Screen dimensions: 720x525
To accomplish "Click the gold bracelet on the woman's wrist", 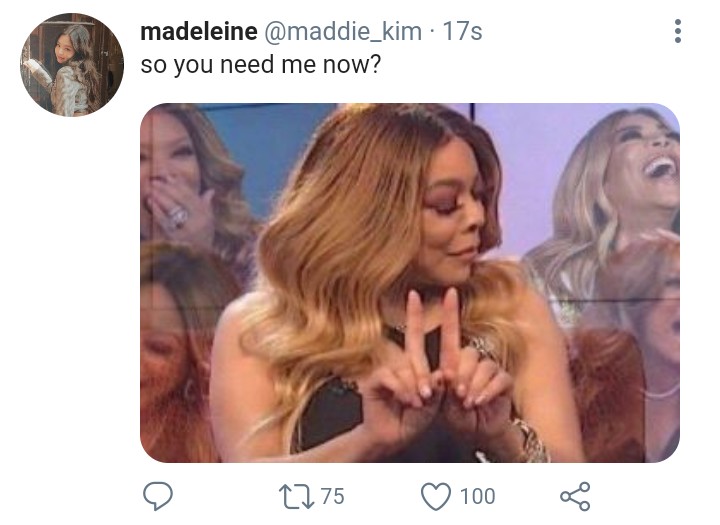I will [533, 441].
